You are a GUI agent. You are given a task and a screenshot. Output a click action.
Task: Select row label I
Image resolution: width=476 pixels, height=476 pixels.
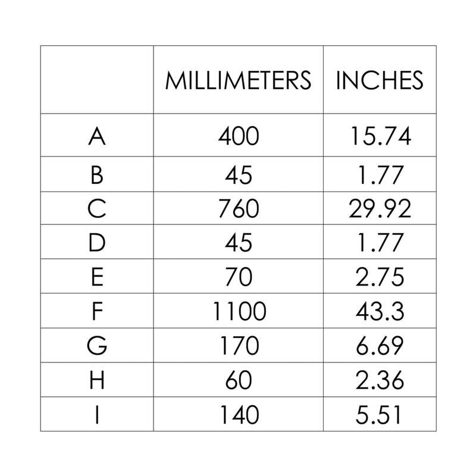click(x=97, y=414)
